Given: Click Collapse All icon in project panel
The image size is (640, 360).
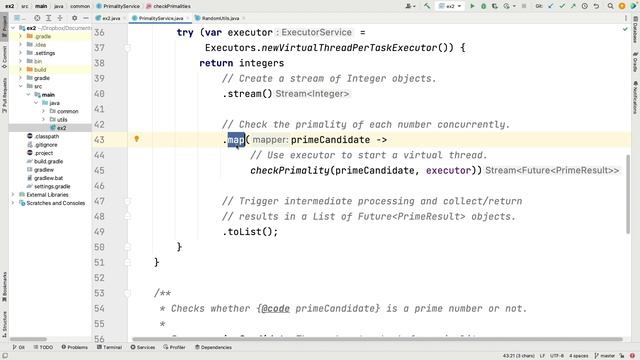Looking at the screenshot, I should click(60, 18).
